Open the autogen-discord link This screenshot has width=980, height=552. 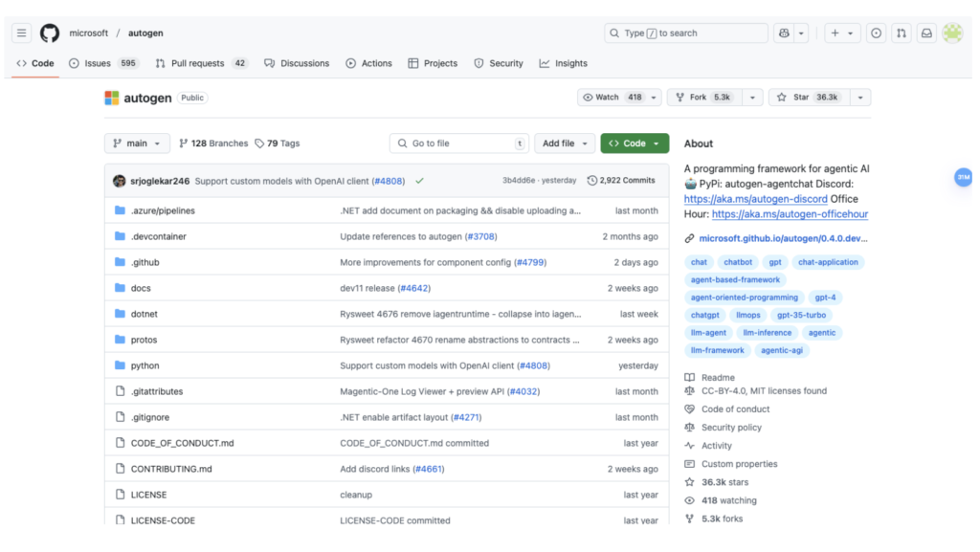(756, 199)
